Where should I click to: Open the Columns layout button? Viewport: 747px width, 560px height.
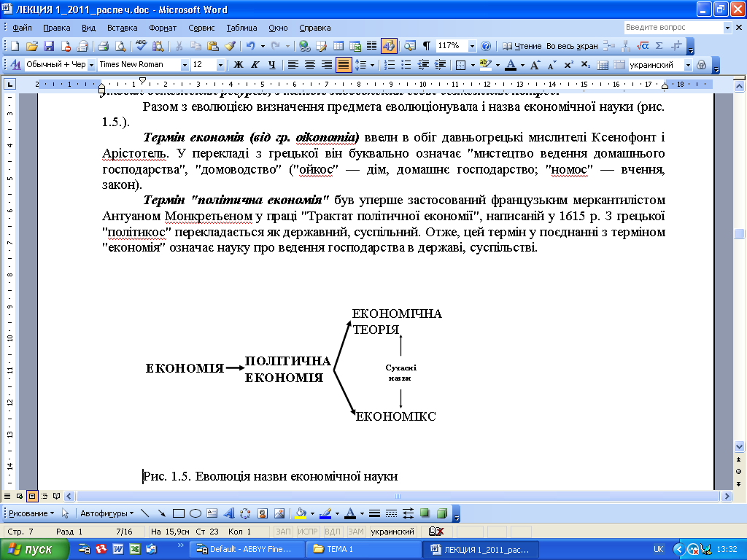371,46
